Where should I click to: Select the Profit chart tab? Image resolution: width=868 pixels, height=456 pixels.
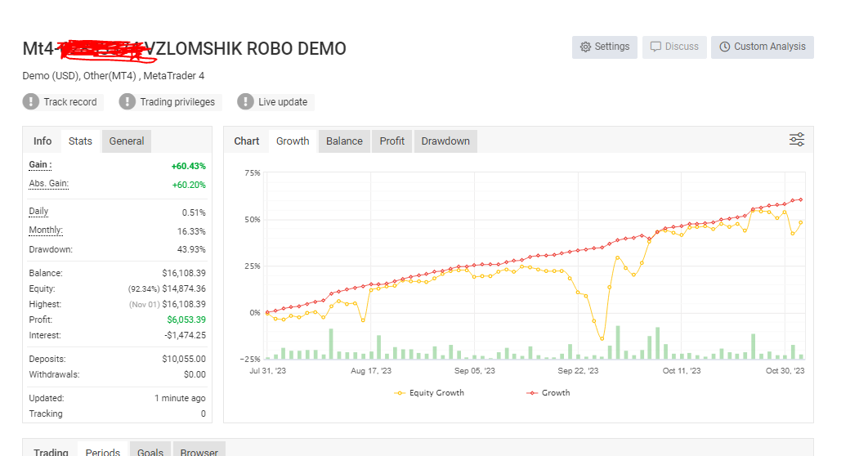pos(392,141)
